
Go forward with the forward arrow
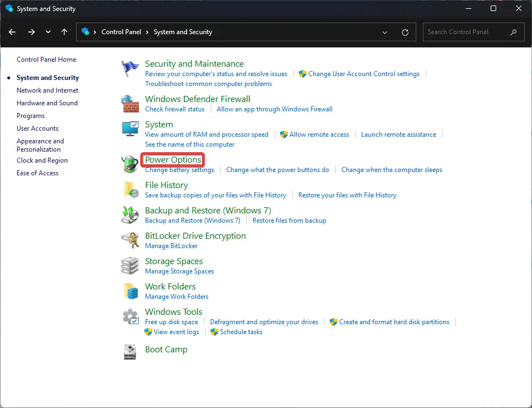(31, 32)
